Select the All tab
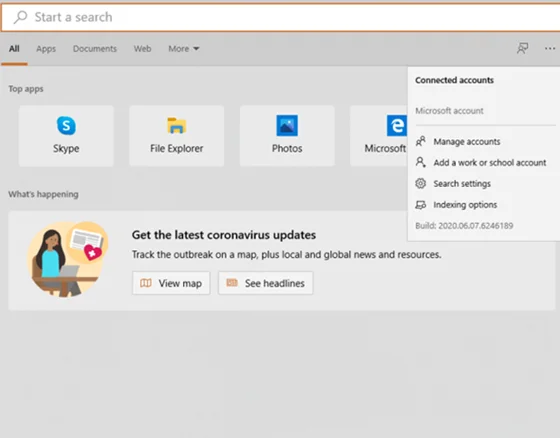Image resolution: width=560 pixels, height=438 pixels. (14, 49)
